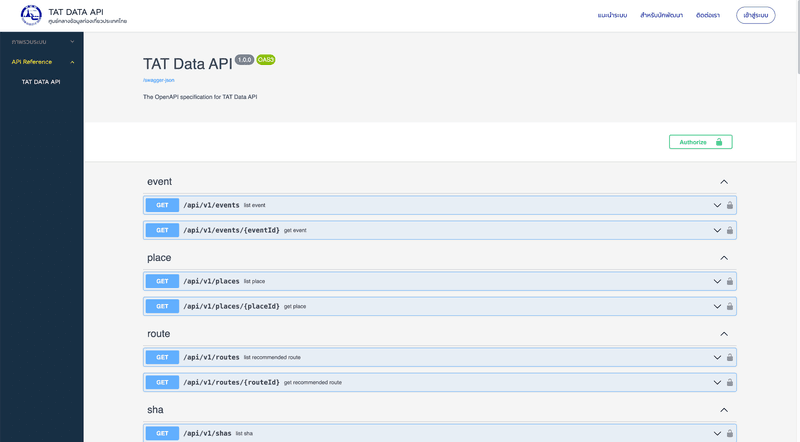This screenshot has height=442, width=800.
Task: Expand the /api/v1/events/{eventId} arrow
Action: (x=717, y=230)
